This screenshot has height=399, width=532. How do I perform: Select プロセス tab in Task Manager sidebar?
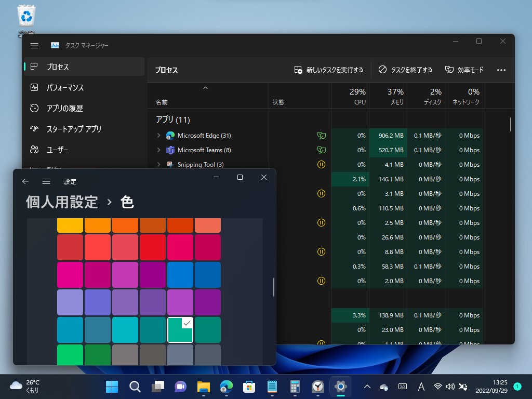click(84, 67)
